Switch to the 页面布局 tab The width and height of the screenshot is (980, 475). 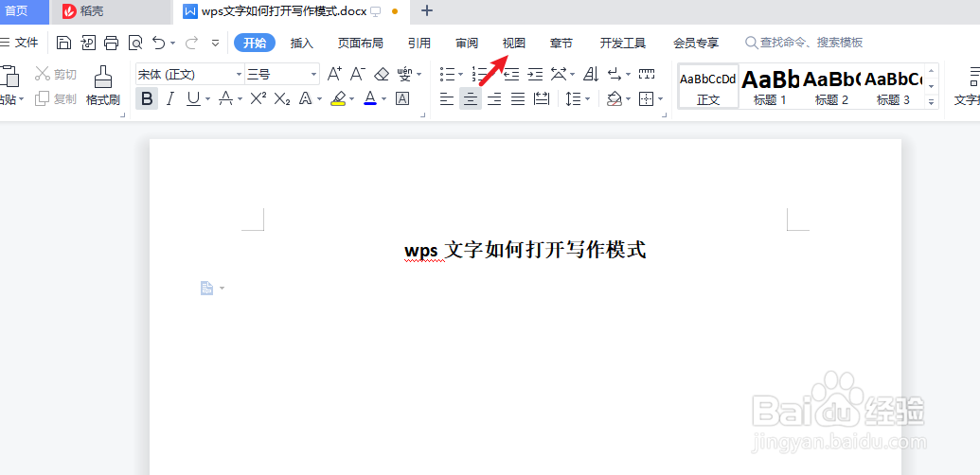[361, 44]
